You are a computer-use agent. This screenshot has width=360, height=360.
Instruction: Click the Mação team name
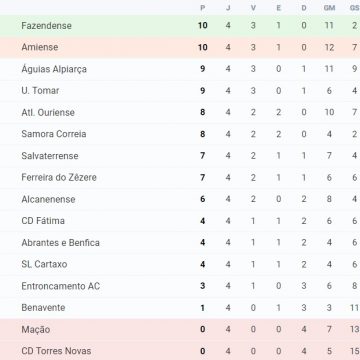(x=36, y=330)
